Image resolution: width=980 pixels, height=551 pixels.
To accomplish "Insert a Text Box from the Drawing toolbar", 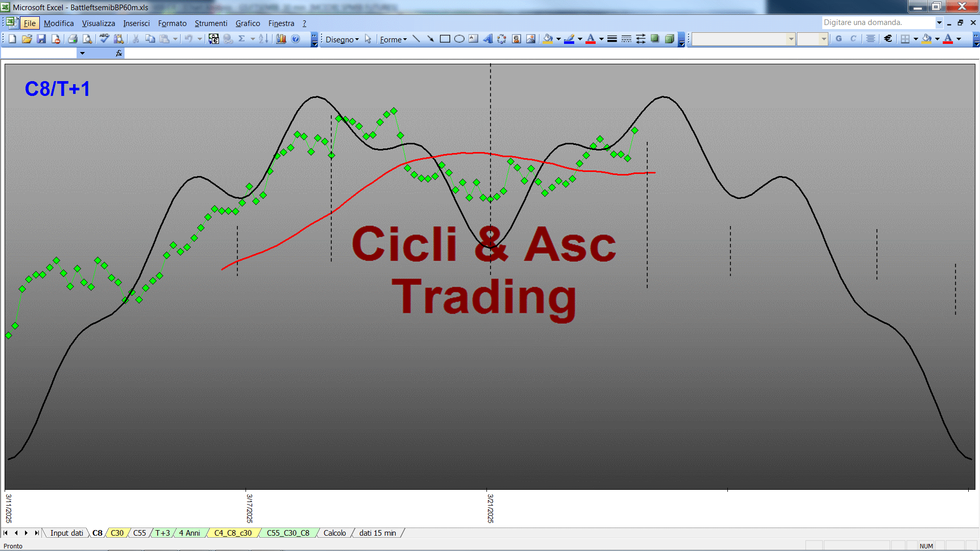I will coord(474,39).
